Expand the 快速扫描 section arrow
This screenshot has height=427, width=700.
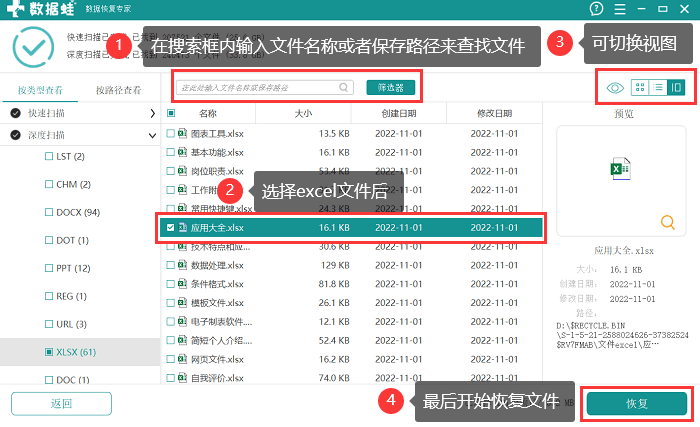(153, 113)
